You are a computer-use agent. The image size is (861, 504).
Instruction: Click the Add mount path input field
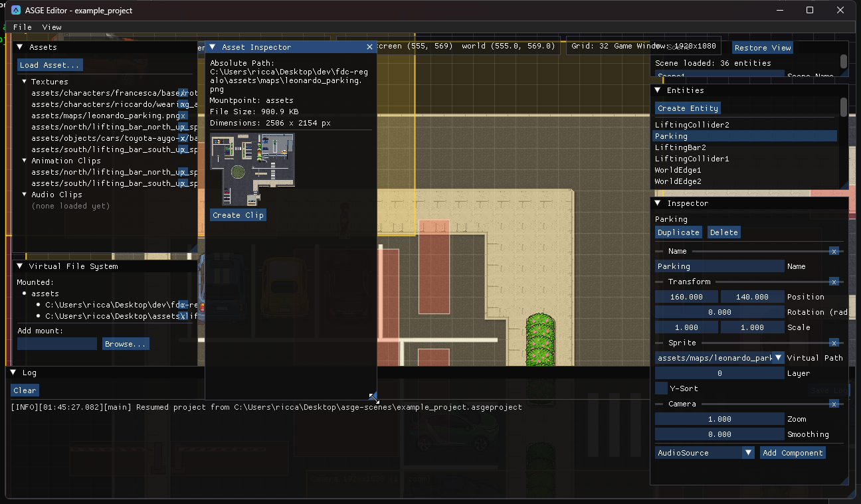57,344
